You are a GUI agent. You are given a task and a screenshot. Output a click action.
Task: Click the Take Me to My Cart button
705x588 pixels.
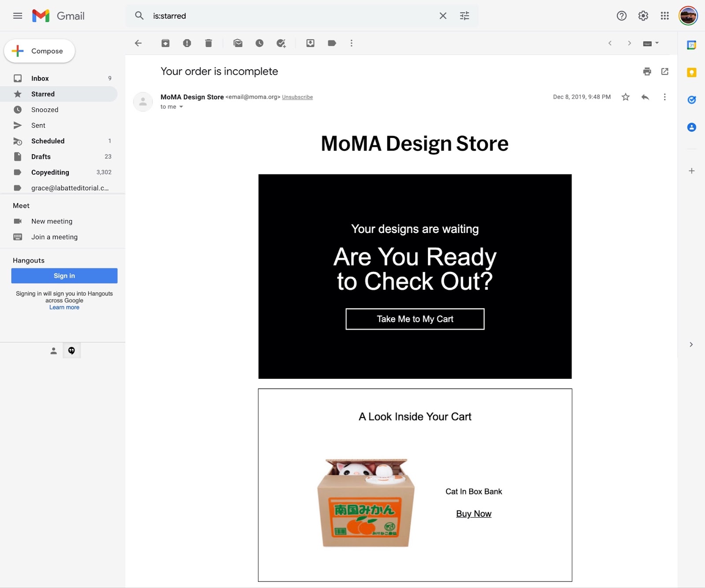[415, 319]
